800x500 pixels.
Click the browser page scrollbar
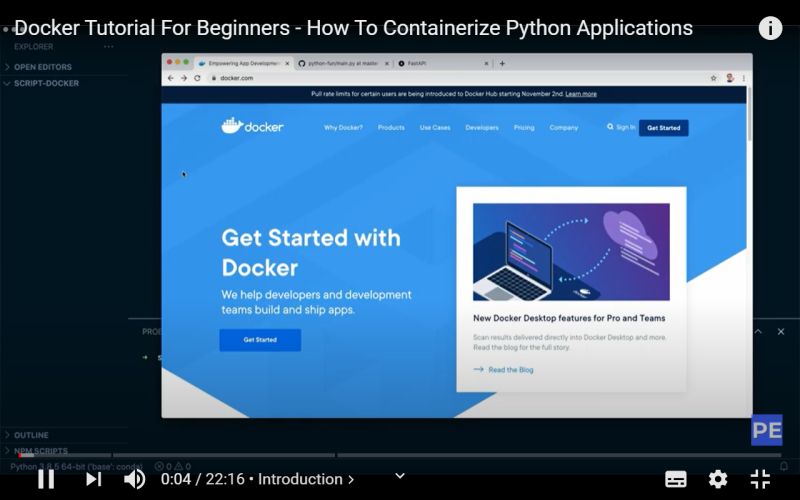(x=749, y=113)
